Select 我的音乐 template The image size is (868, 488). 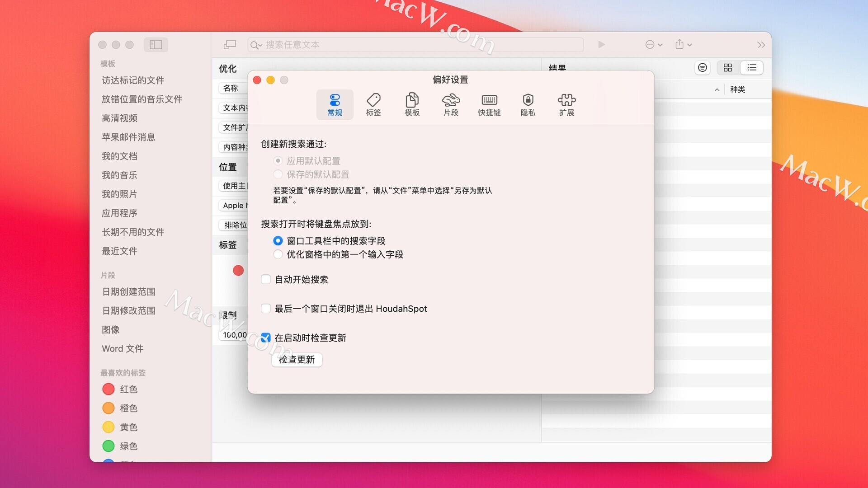tap(119, 175)
